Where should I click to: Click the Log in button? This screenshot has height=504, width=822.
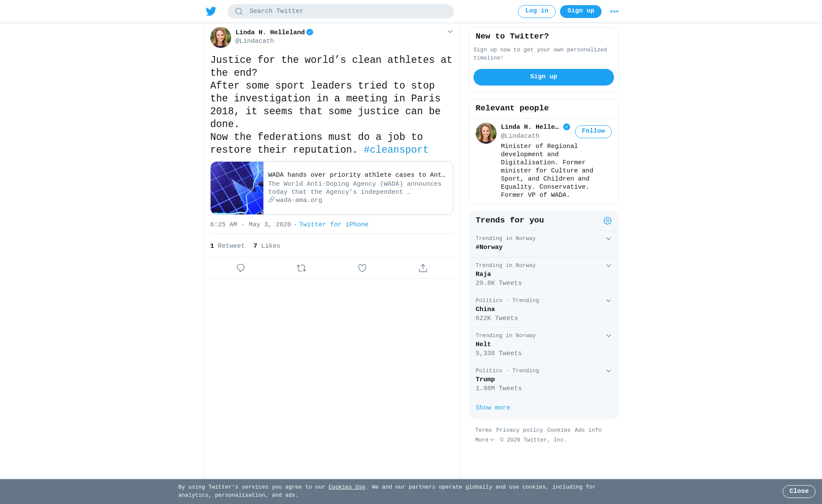(x=537, y=12)
